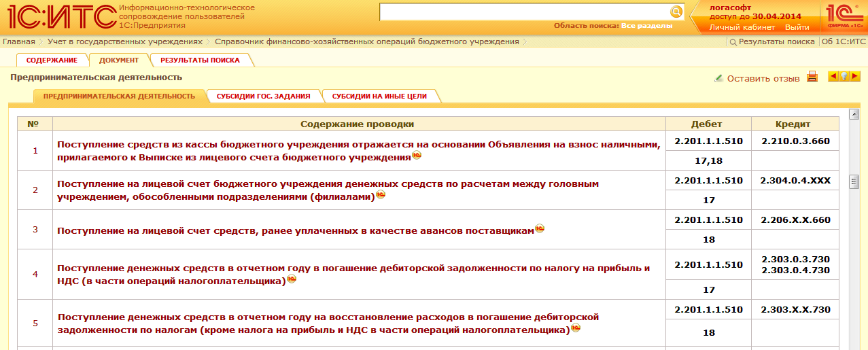Click value 17,18 in Дебет column
This screenshot has width=868, height=350.
click(709, 161)
